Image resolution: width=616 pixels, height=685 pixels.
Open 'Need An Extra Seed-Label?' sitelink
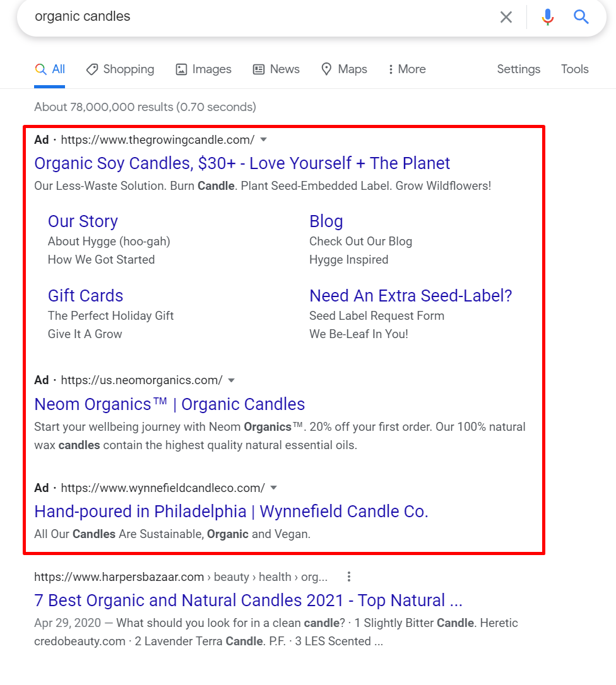coord(410,296)
